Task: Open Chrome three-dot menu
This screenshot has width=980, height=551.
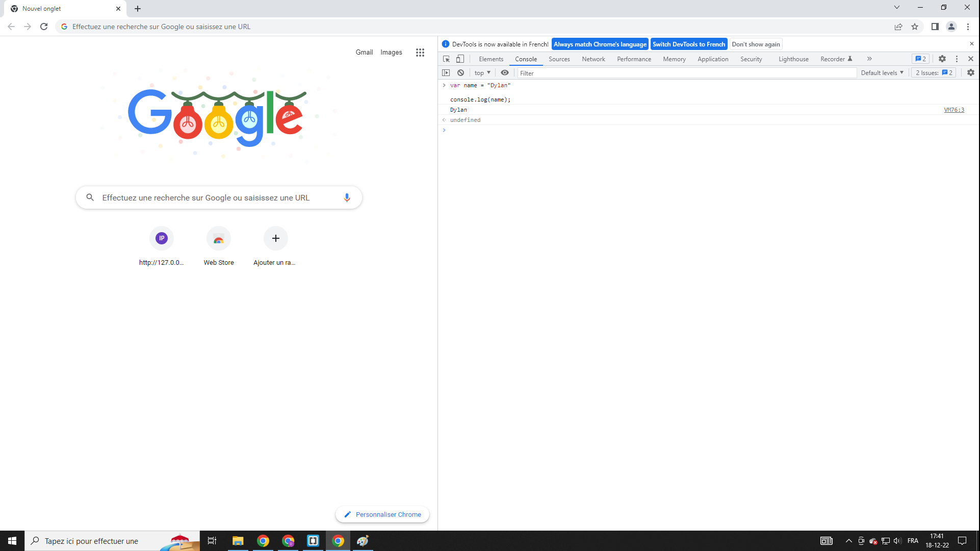Action: pyautogui.click(x=968, y=27)
